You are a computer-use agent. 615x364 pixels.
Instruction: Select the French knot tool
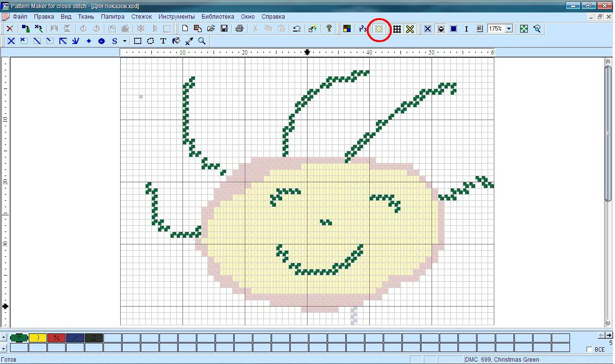pos(89,41)
